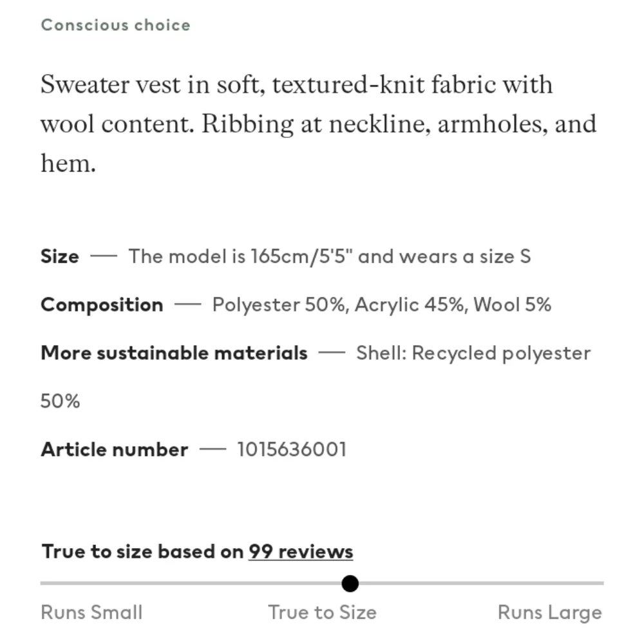Viewport: 644px width, 644px height.
Task: Click the size fit slider dot
Action: click(350, 583)
